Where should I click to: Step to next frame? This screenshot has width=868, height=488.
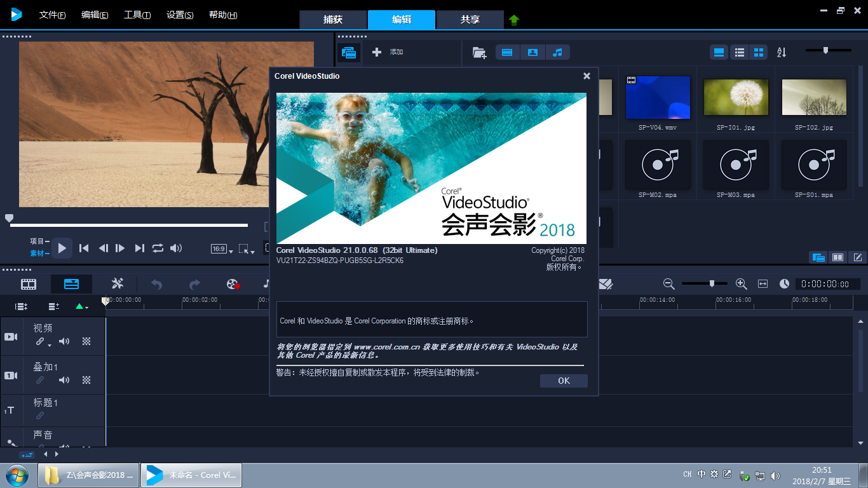click(x=120, y=248)
